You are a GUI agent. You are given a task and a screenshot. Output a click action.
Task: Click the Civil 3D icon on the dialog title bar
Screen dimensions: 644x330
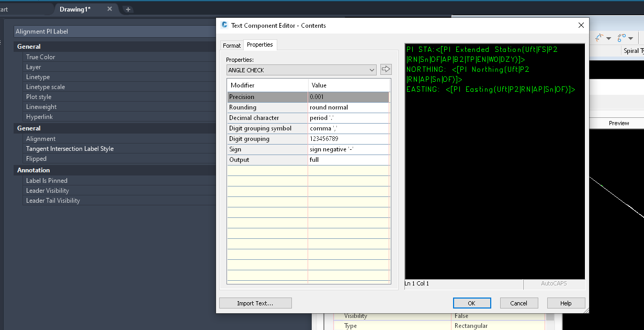point(224,25)
